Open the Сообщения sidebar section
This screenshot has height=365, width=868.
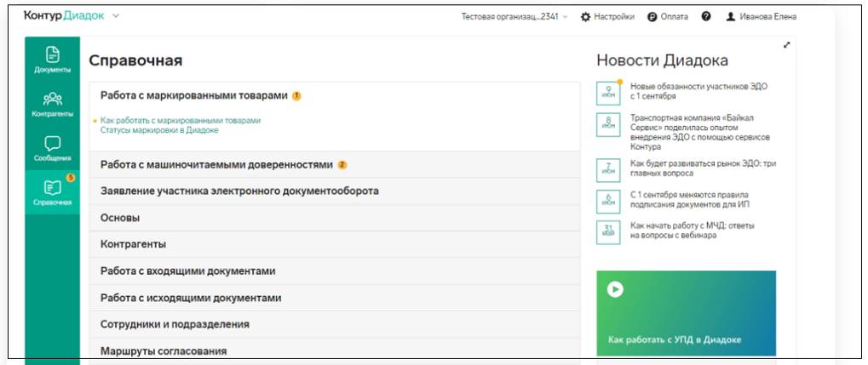[53, 148]
